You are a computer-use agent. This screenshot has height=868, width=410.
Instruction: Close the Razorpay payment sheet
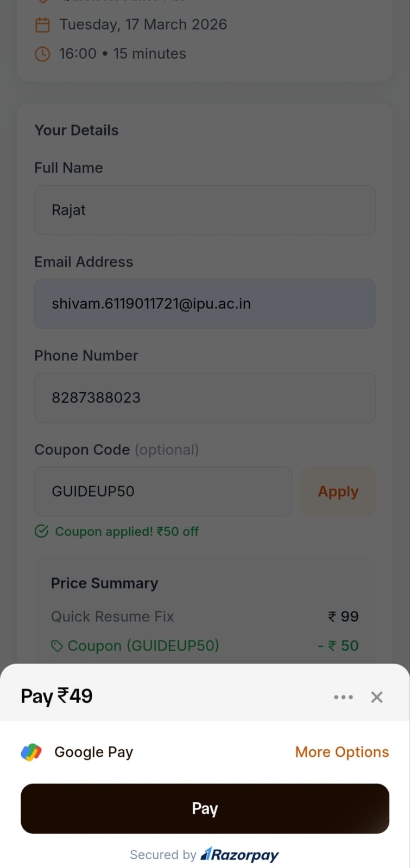tap(377, 697)
